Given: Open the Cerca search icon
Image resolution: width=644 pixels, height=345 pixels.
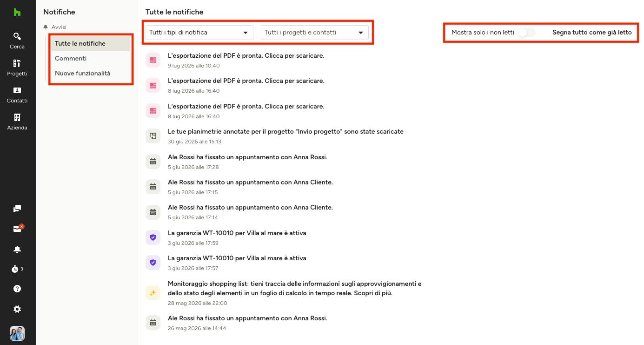Looking at the screenshot, I should point(17,41).
